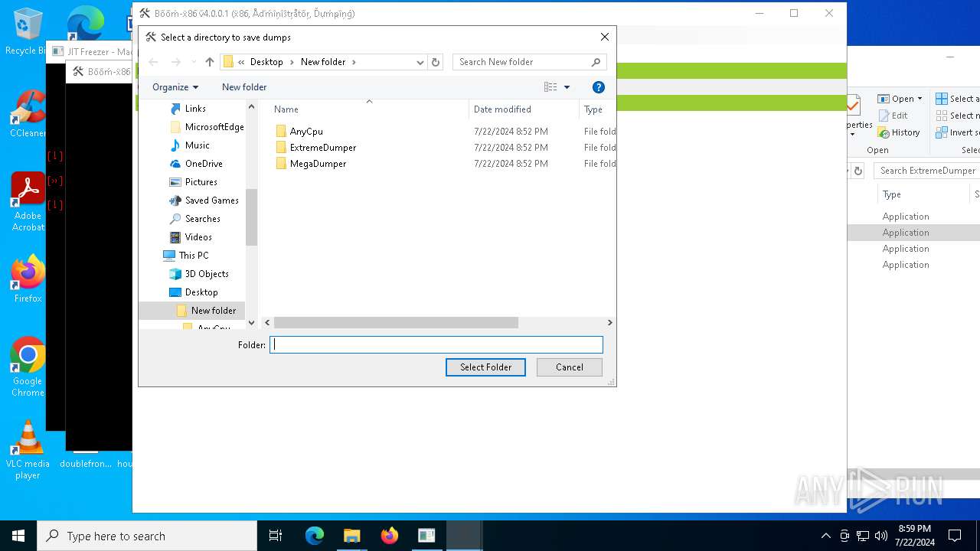Screen dimensions: 980x551
Task: Sort by Date modified column header
Action: click(502, 109)
